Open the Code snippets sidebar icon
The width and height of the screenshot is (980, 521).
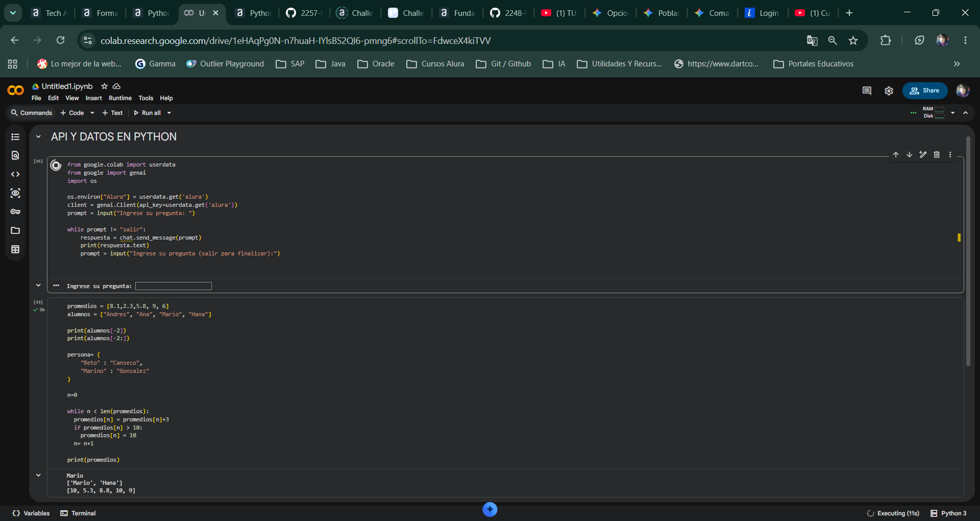(15, 174)
